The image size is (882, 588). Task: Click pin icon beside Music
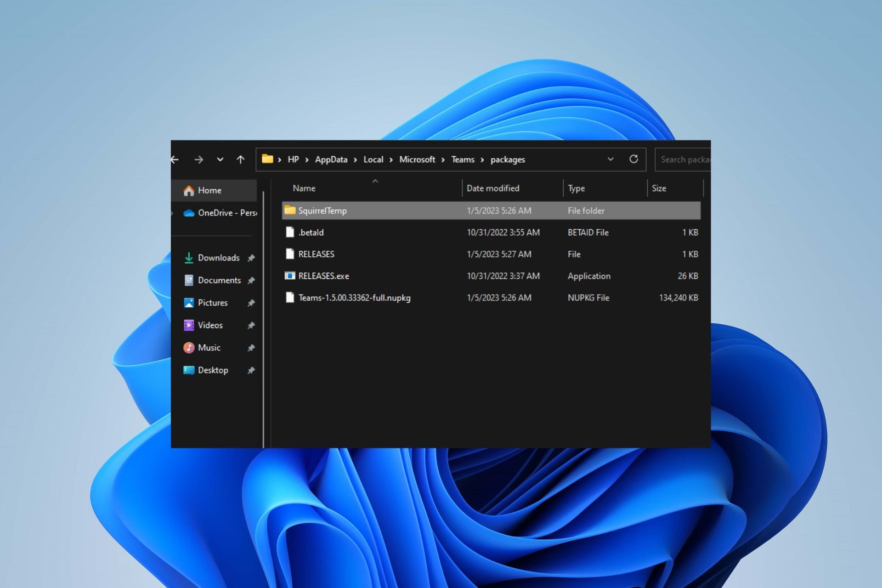[251, 348]
